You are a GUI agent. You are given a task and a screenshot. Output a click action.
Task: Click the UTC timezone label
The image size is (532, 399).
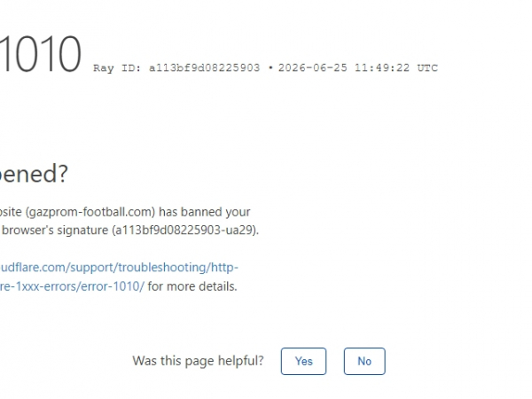(427, 68)
